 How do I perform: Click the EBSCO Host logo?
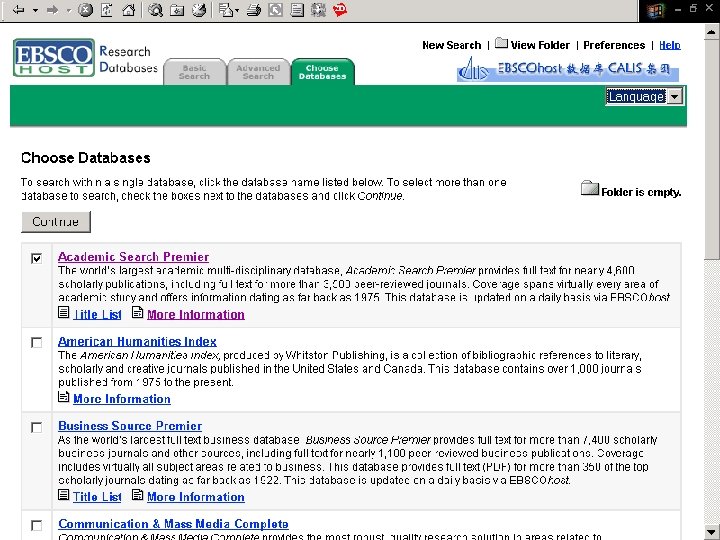pyautogui.click(x=54, y=58)
